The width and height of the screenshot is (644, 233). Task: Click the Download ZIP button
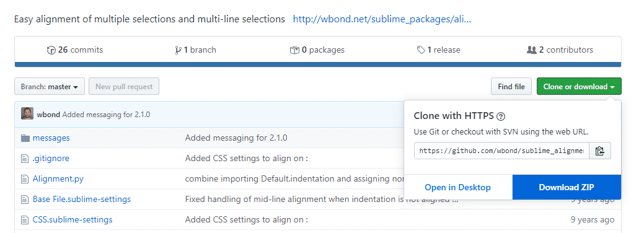click(x=567, y=187)
